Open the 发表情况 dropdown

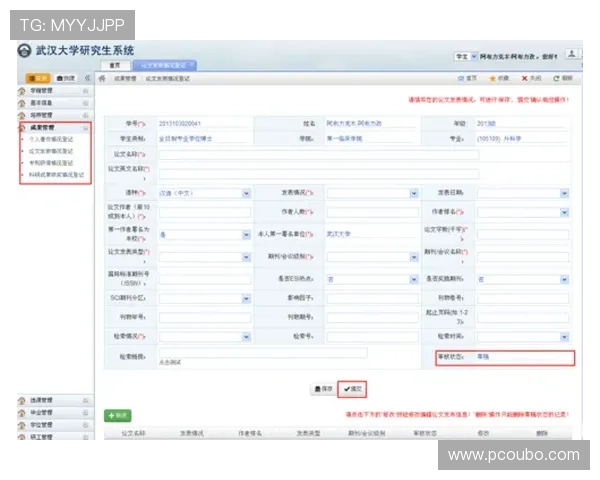coord(414,193)
